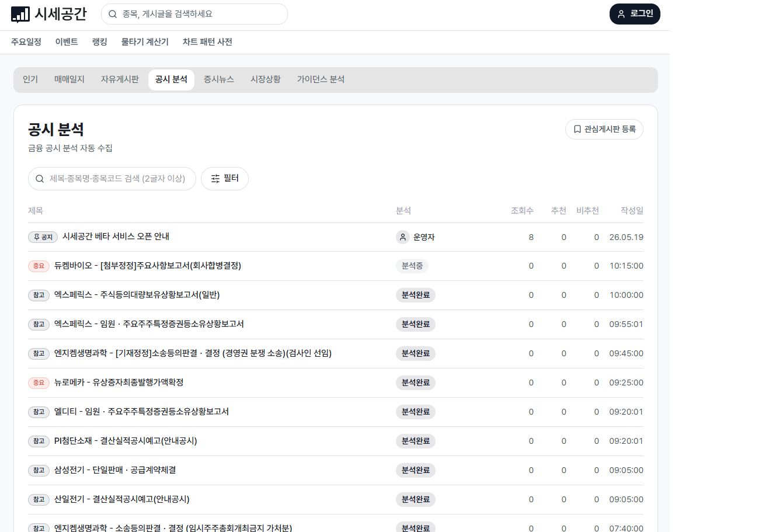Open the 차트 패턴 사전 menu
This screenshot has height=532, width=769.
pyautogui.click(x=207, y=42)
